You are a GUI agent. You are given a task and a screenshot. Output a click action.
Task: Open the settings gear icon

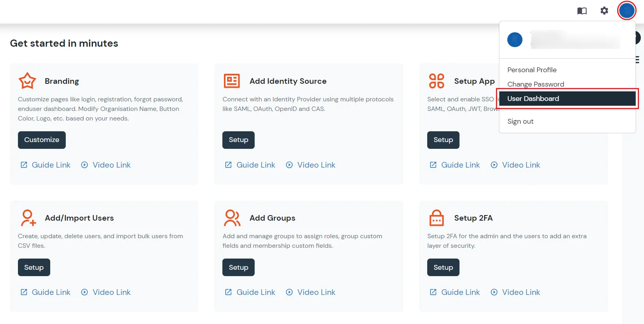(604, 11)
